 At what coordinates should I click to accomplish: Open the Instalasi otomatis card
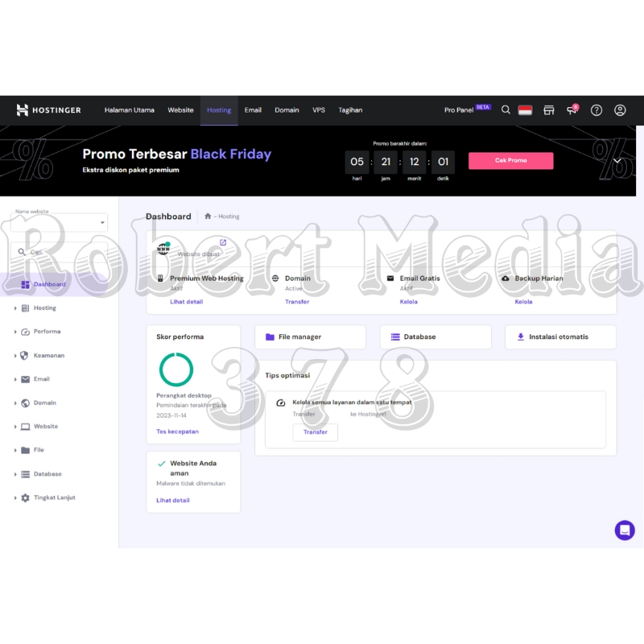[x=560, y=336]
